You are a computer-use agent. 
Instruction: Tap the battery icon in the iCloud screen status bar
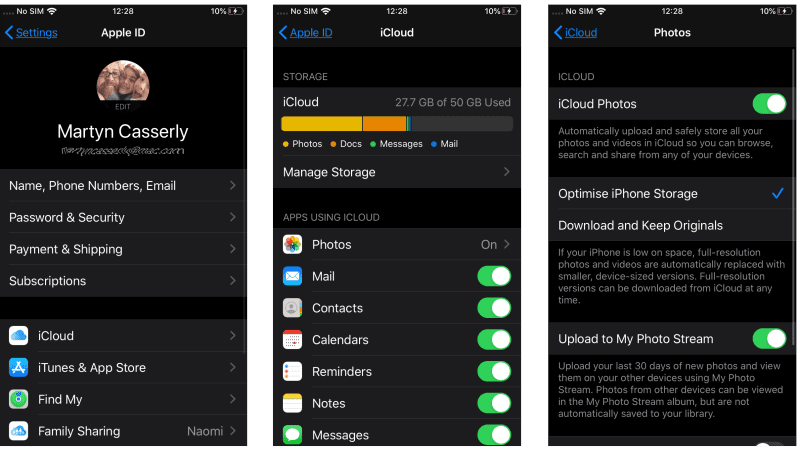pyautogui.click(x=510, y=11)
